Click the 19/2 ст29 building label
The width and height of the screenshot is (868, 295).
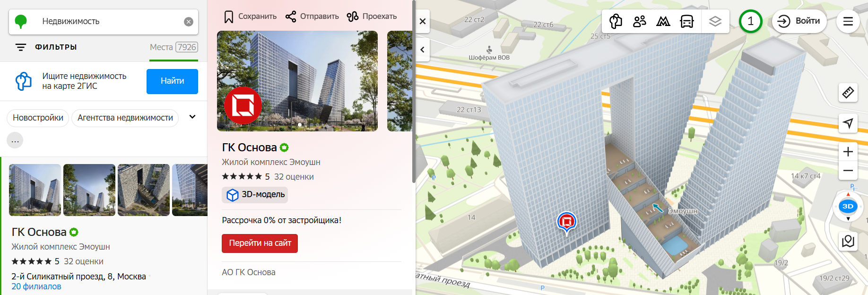pyautogui.click(x=834, y=278)
